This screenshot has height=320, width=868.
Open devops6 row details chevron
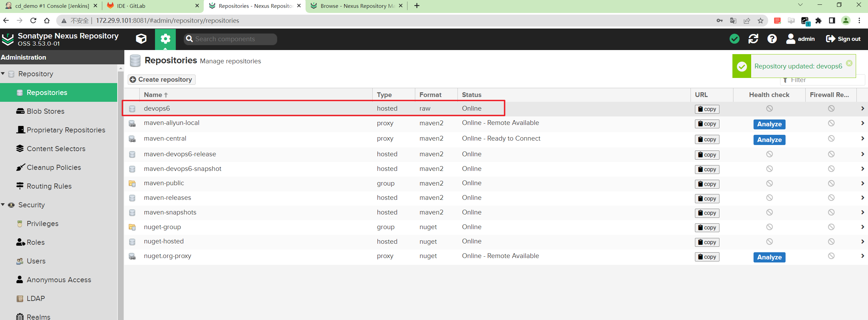863,109
